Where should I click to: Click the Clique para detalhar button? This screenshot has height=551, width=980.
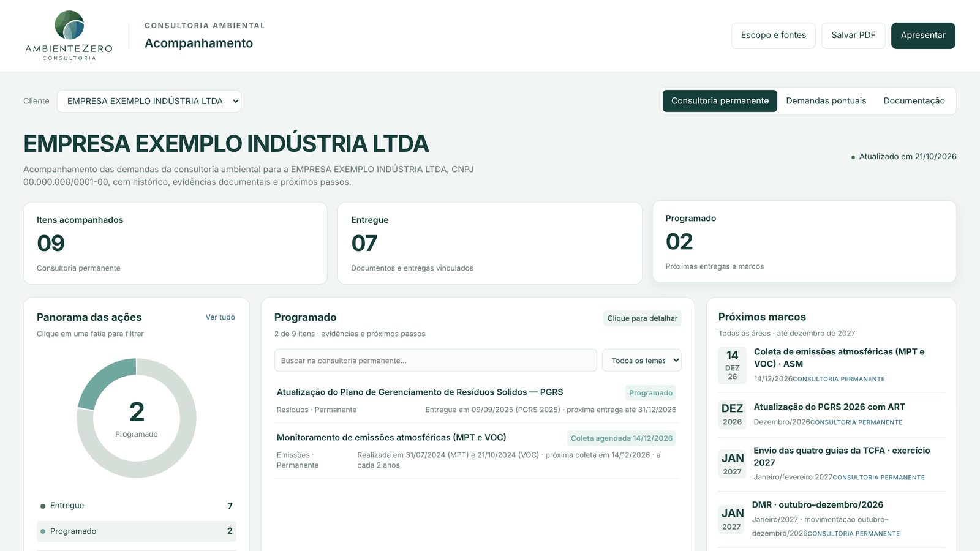pyautogui.click(x=642, y=318)
